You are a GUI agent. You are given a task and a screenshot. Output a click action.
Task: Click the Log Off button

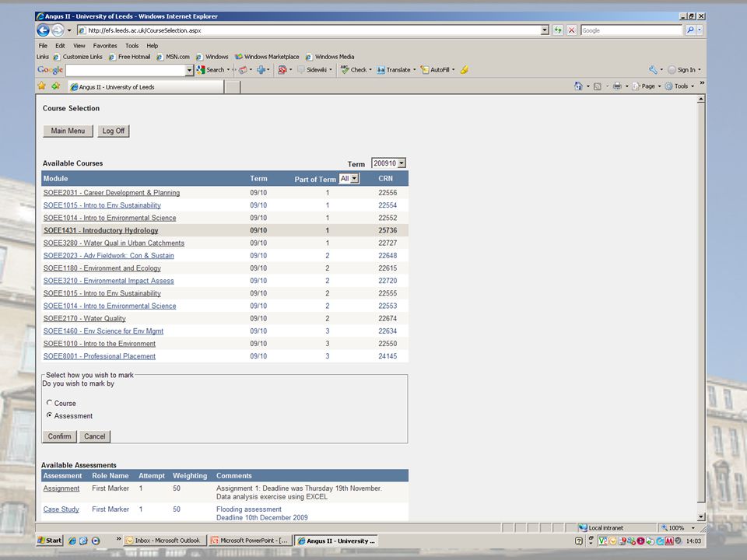click(x=114, y=131)
